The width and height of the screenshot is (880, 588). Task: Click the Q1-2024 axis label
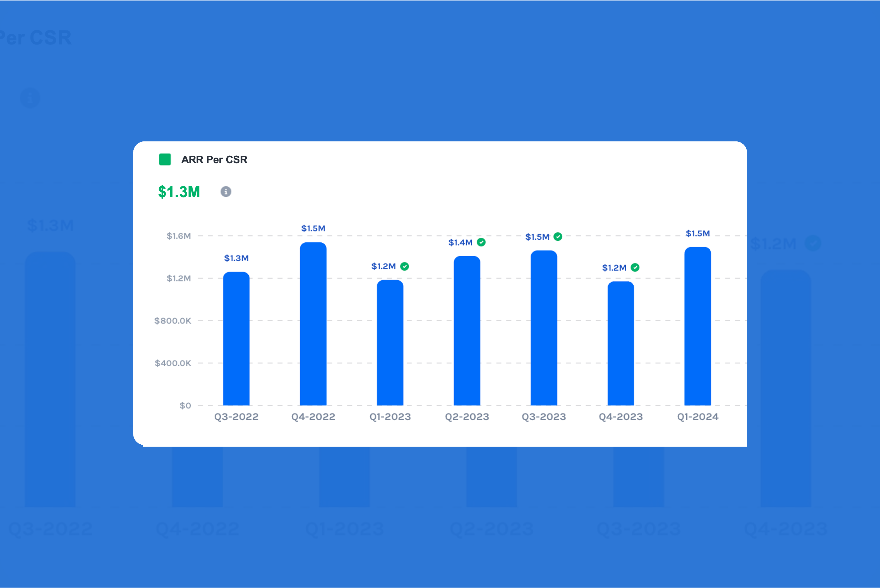pyautogui.click(x=698, y=417)
